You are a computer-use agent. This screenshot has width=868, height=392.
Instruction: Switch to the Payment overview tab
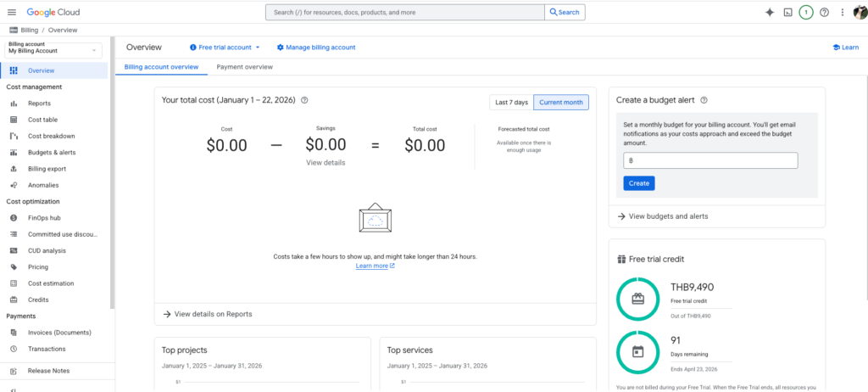point(244,66)
